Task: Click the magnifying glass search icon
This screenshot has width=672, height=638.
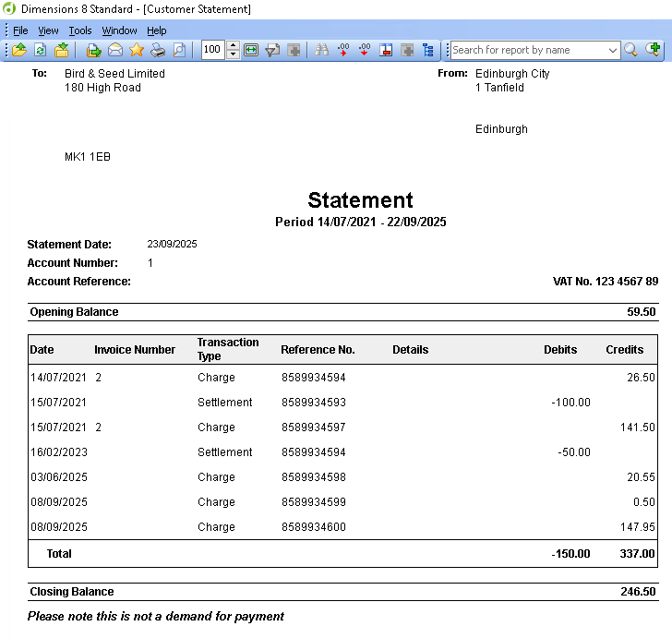Action: 631,50
